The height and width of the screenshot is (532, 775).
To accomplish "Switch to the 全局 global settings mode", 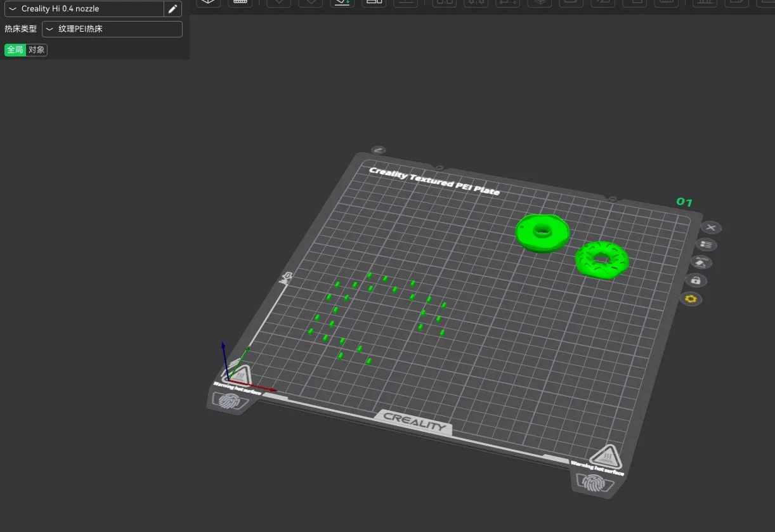I will pos(15,49).
